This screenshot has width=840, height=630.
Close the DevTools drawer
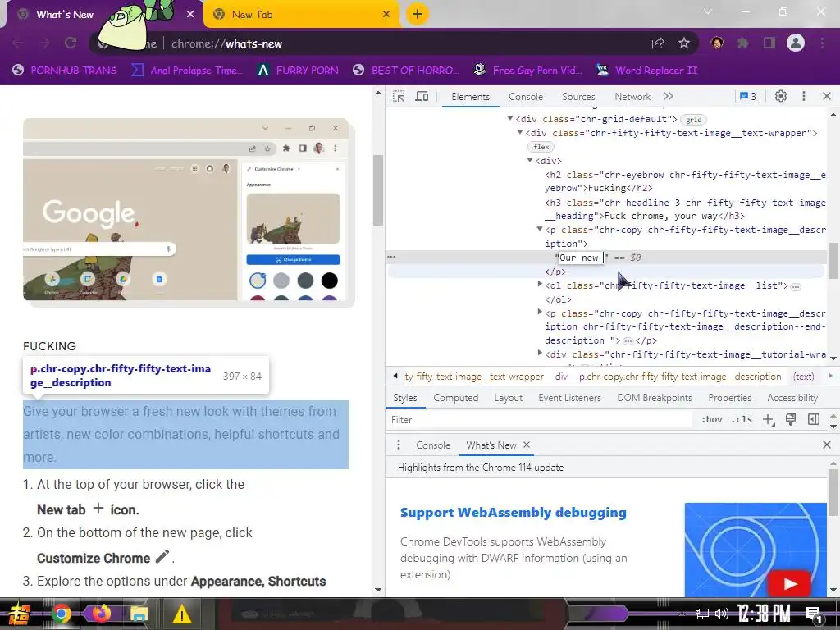coord(827,445)
